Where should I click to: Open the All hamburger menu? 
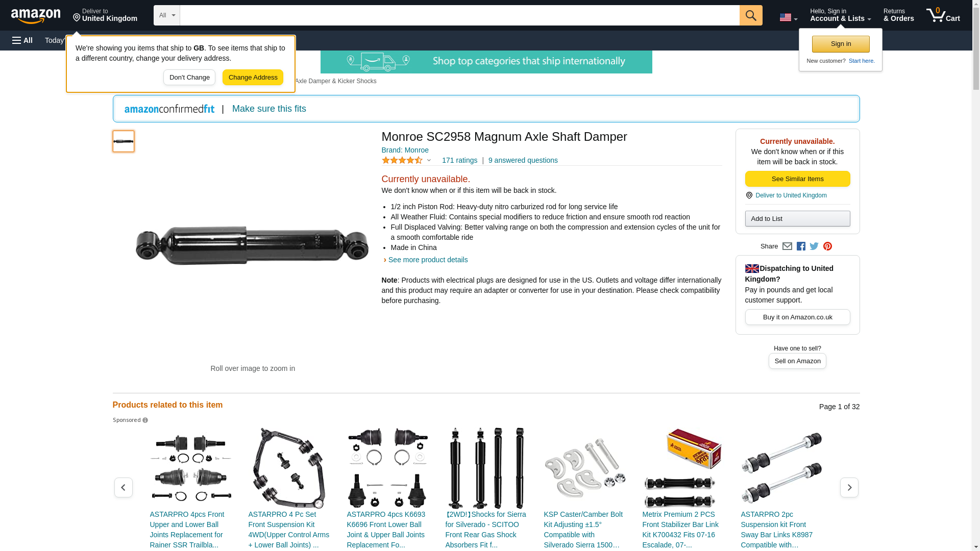(x=22, y=40)
